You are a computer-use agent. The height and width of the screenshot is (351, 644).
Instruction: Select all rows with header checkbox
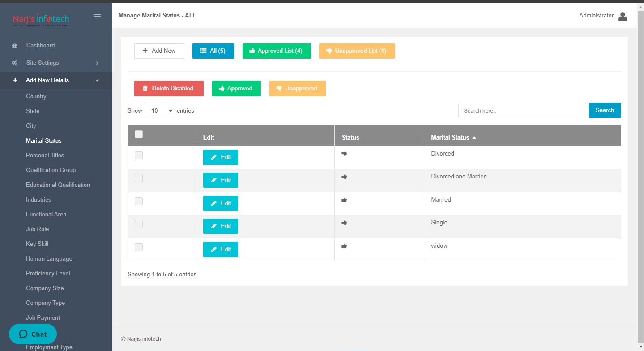tap(139, 134)
